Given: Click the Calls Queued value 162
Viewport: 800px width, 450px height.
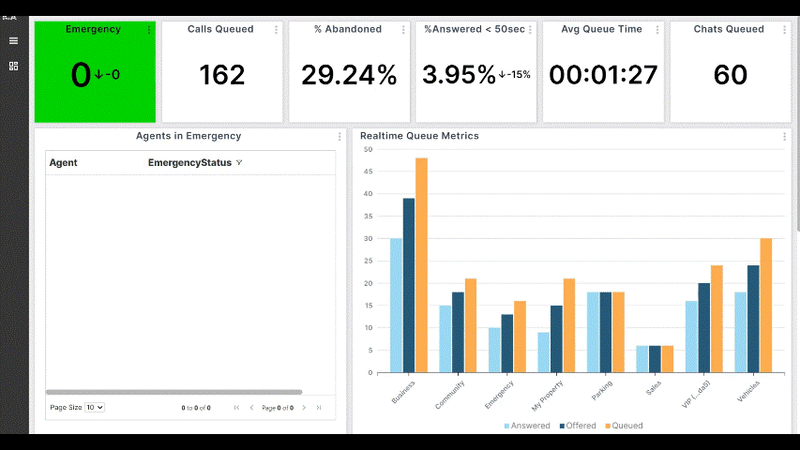Looking at the screenshot, I should (x=222, y=75).
